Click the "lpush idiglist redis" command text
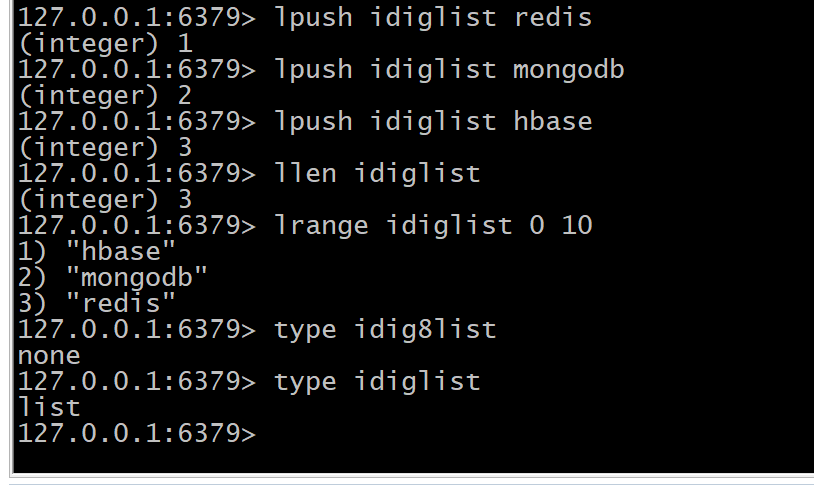 pyautogui.click(x=432, y=17)
